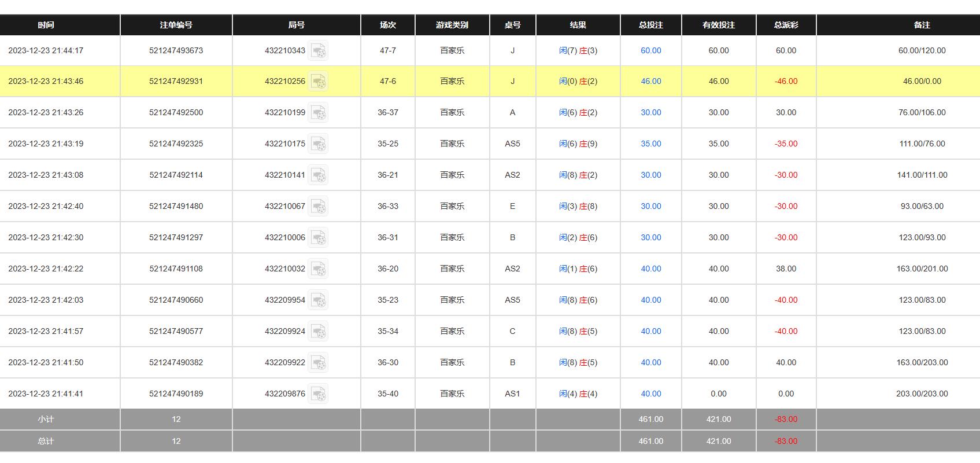Launch replay icon for round 432209924

(318, 332)
